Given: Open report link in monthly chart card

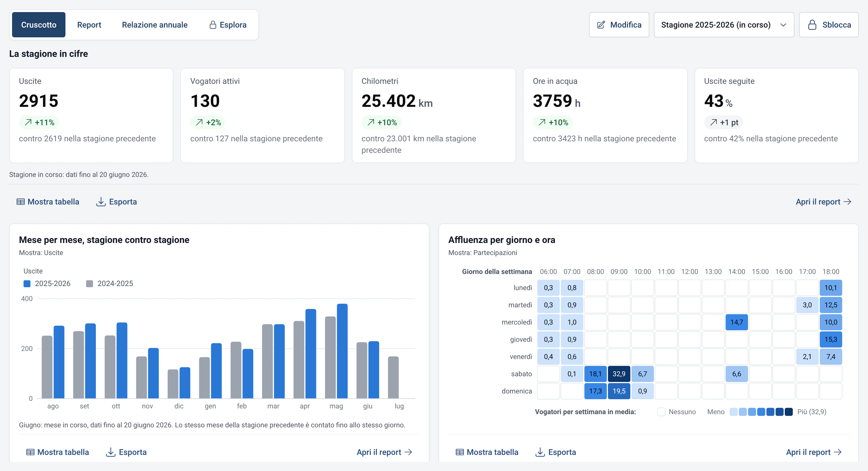Looking at the screenshot, I should [x=384, y=452].
